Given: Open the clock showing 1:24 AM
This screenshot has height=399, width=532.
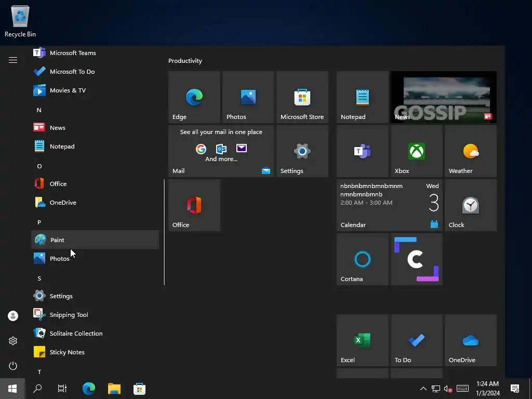Looking at the screenshot, I should pos(487,389).
